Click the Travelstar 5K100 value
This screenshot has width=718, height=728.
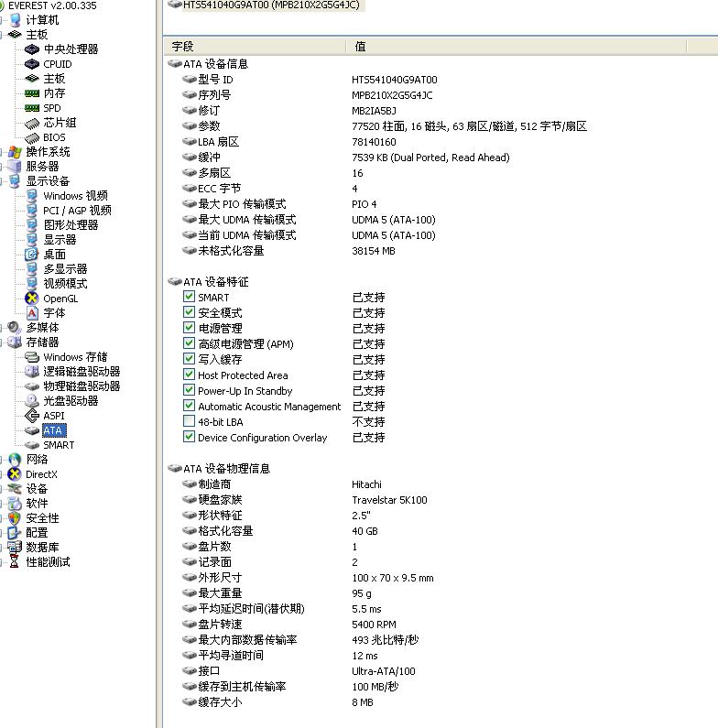(x=389, y=500)
